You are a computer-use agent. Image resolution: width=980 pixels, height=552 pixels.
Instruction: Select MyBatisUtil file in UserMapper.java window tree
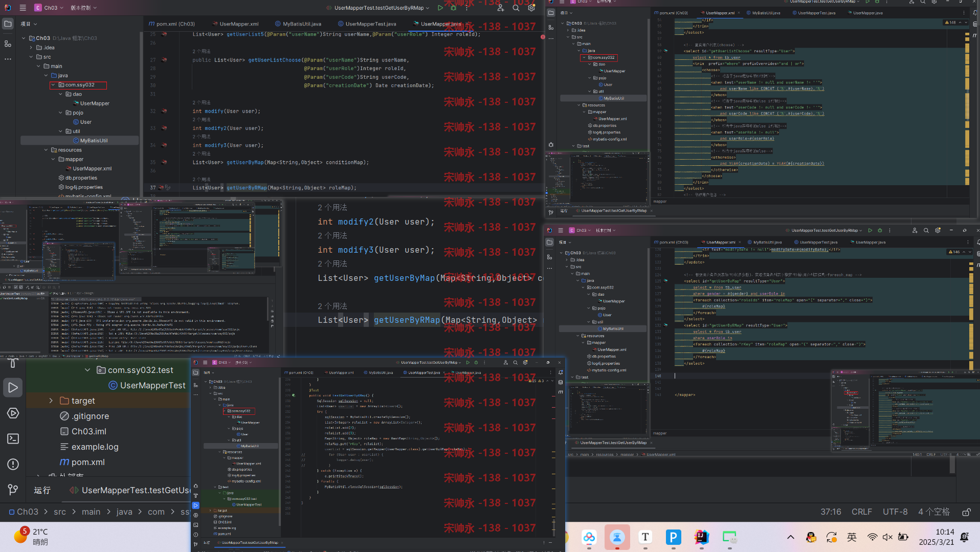80,141
